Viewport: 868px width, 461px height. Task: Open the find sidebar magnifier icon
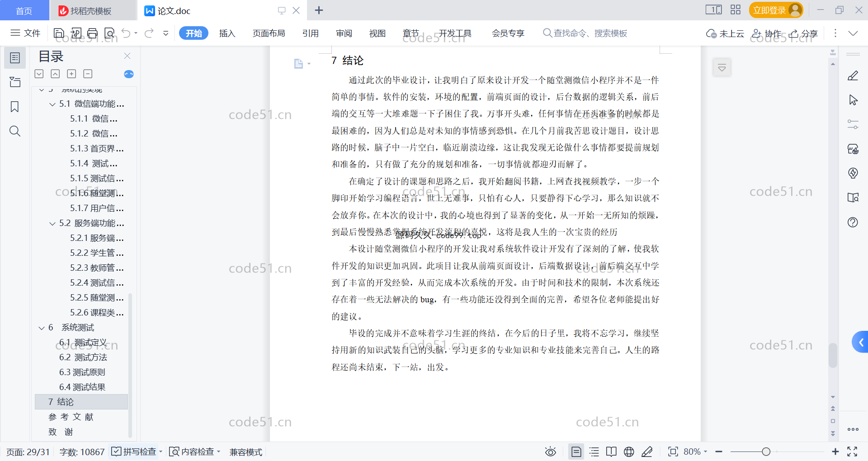click(x=15, y=131)
